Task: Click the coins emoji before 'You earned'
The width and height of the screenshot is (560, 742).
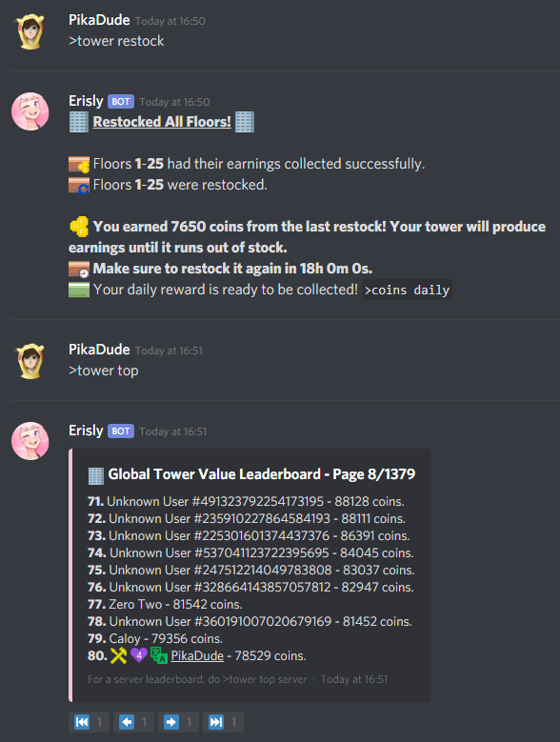Action: (79, 226)
